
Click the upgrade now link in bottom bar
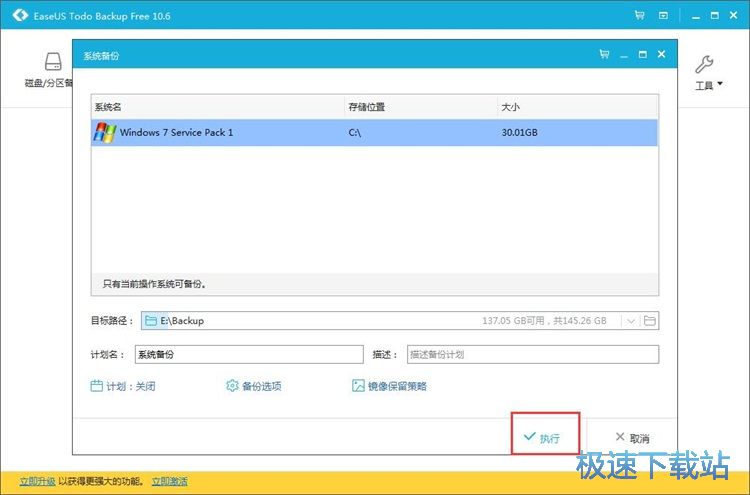tap(37, 481)
